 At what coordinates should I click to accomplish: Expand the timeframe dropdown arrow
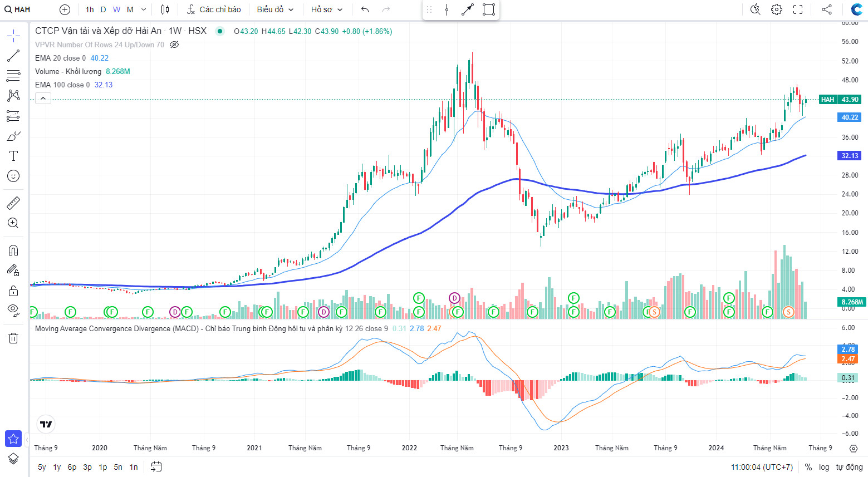[144, 9]
